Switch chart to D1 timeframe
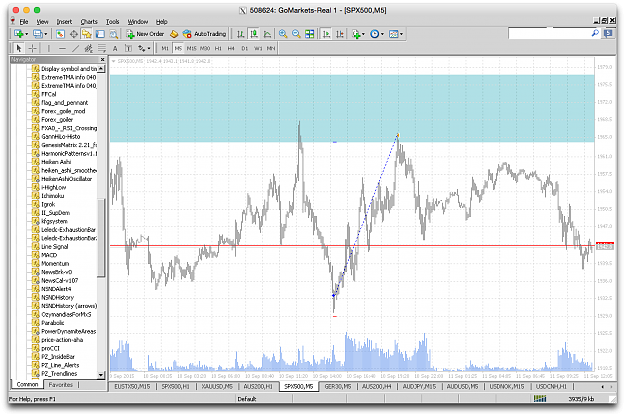Image resolution: width=625 pixels, height=416 pixels. 245,48
